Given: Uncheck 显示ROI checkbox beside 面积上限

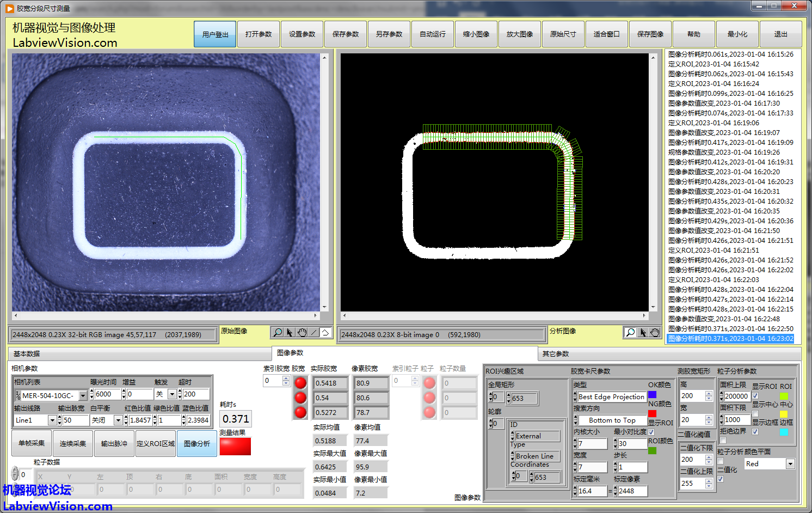Looking at the screenshot, I should point(755,396).
